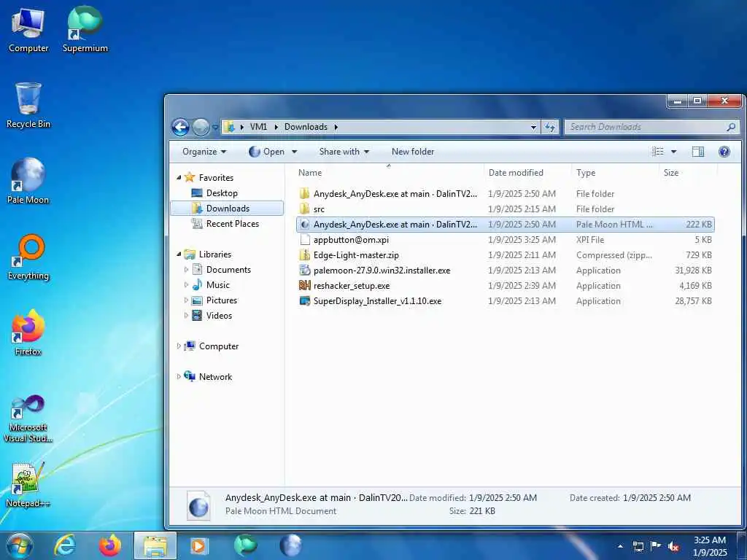747x560 pixels.
Task: Open the view options dropdown arrow
Action: click(x=673, y=152)
